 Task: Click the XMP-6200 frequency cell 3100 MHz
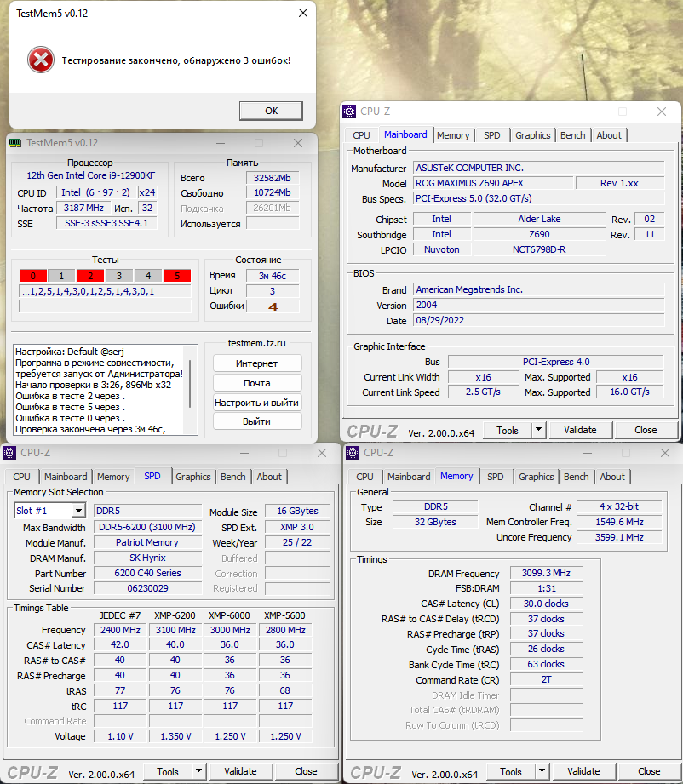pos(175,630)
